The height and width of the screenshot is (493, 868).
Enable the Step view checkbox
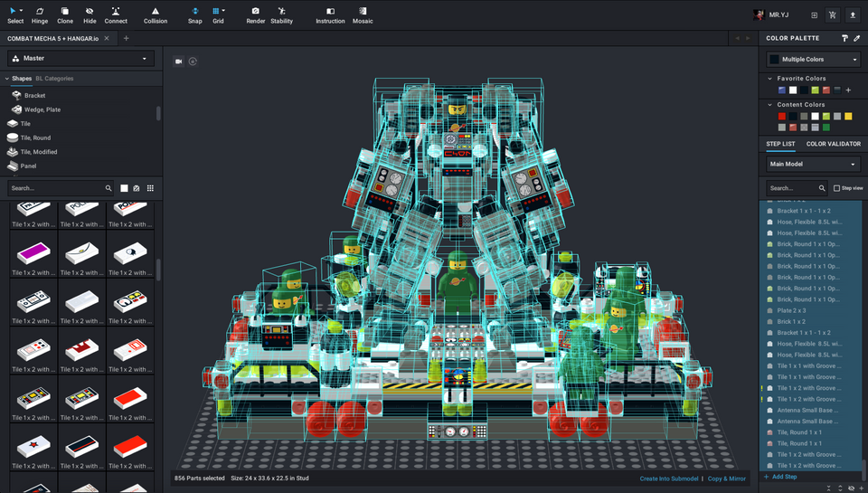[x=836, y=188]
